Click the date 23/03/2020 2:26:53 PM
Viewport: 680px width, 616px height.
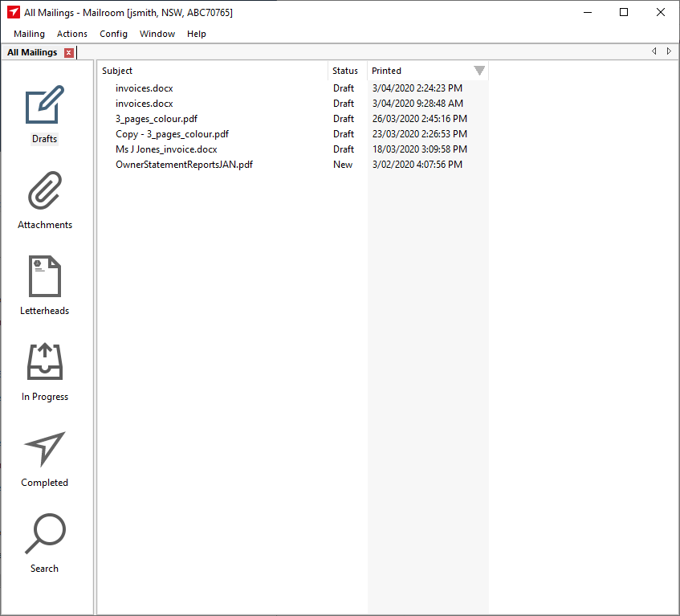click(x=419, y=134)
